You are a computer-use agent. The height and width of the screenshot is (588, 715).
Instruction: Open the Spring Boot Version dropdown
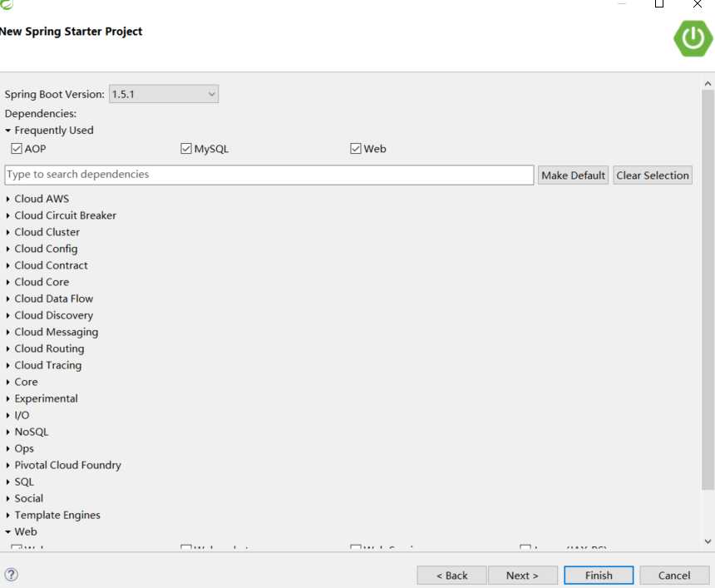164,94
